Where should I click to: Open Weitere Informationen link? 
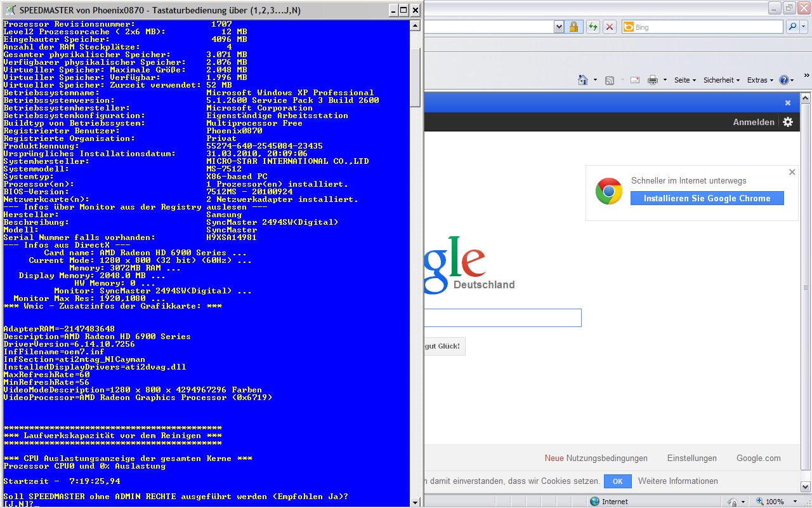point(678,481)
